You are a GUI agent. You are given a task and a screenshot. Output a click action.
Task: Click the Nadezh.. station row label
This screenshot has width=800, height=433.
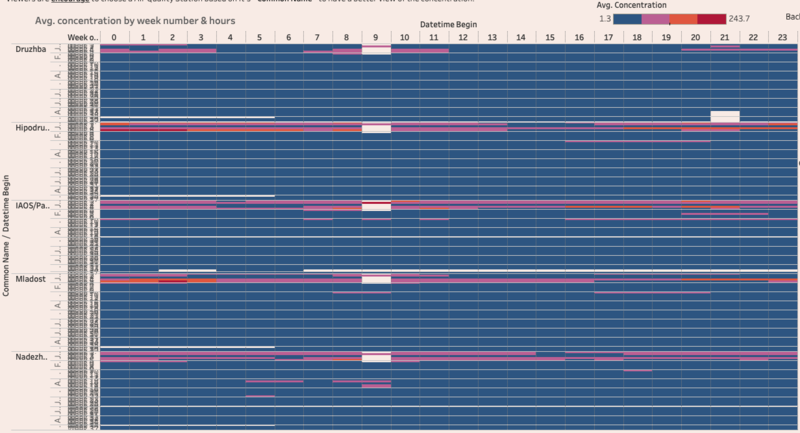pos(32,357)
